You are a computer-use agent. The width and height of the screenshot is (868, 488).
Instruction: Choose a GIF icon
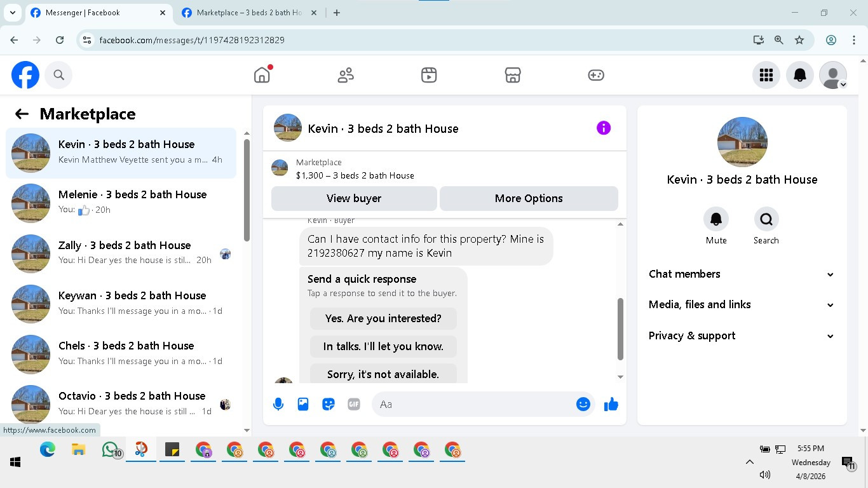[x=354, y=404]
